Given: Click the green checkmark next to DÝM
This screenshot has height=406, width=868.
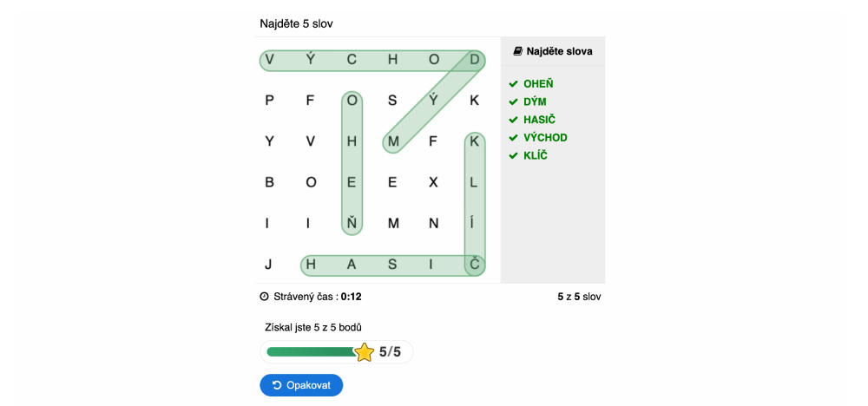Looking at the screenshot, I should [513, 102].
